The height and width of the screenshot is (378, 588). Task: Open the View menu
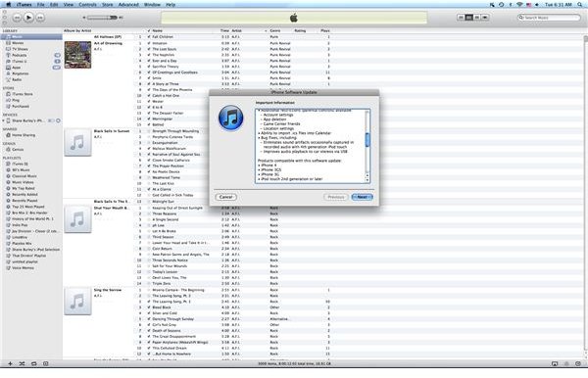[69, 5]
